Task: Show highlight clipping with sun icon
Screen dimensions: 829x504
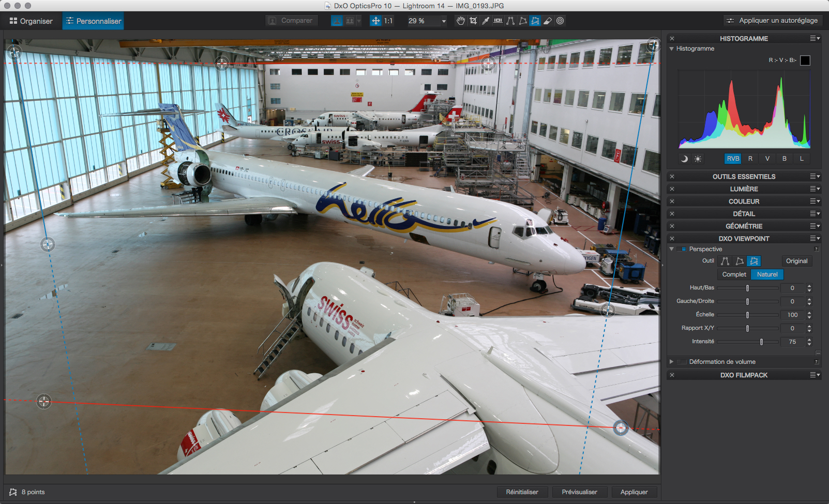Action: point(698,159)
